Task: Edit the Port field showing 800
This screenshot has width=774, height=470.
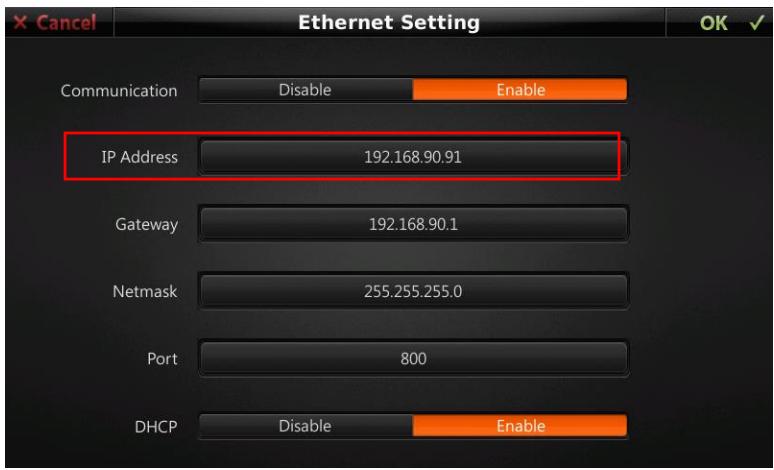Action: [413, 358]
